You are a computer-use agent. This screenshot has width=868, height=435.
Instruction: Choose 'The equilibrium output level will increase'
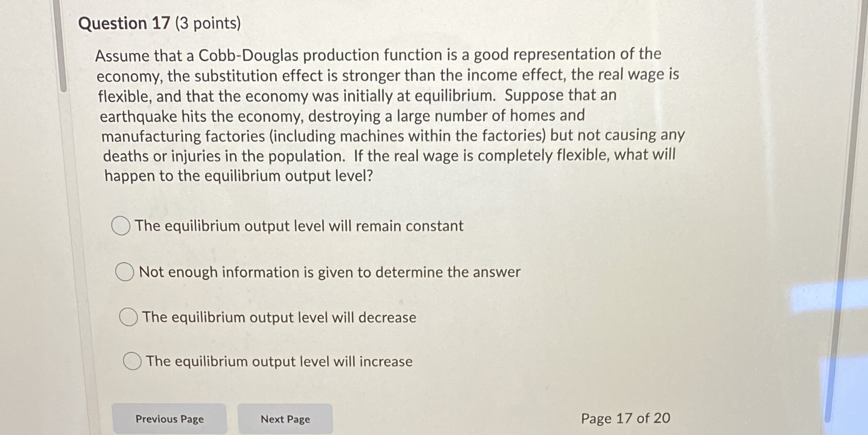click(x=131, y=361)
